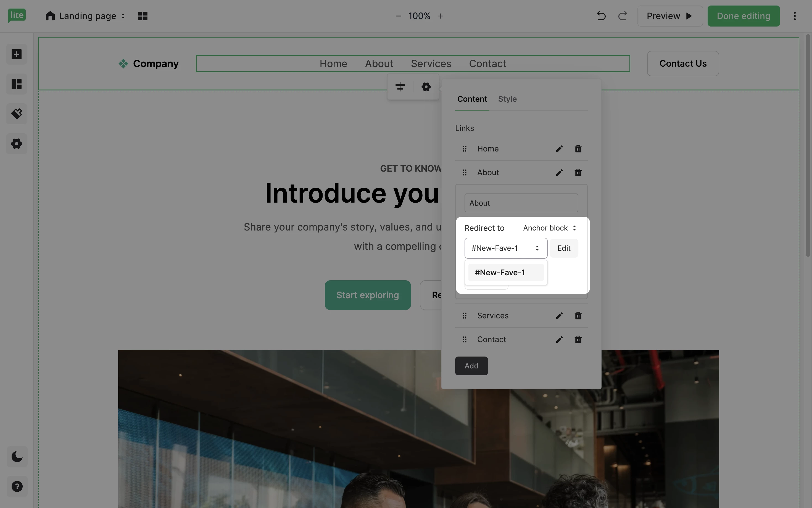Click the Add link button

coord(471,366)
